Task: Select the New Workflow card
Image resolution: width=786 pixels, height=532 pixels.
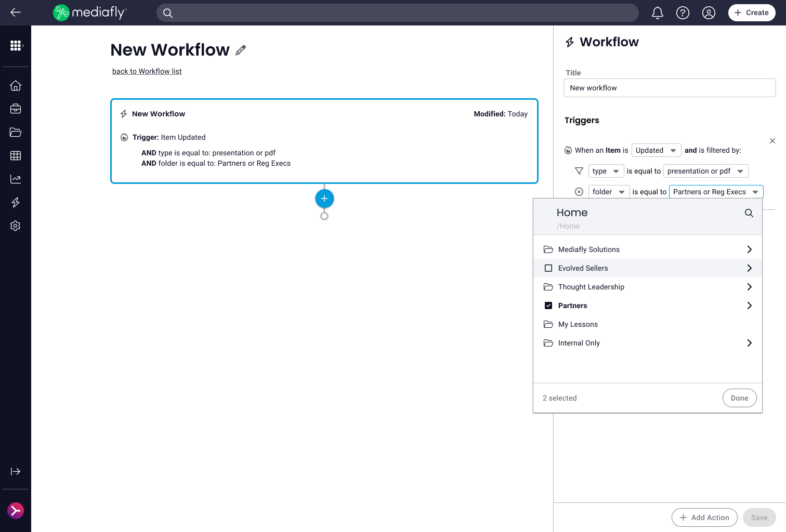Action: 324,141
